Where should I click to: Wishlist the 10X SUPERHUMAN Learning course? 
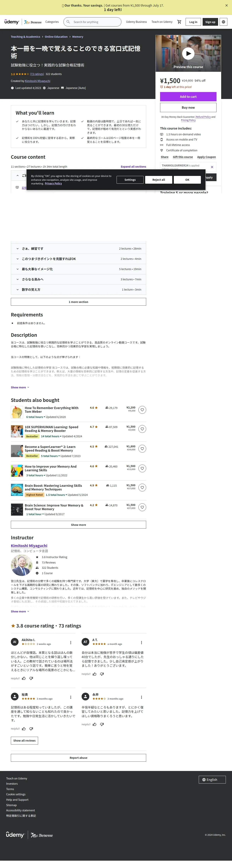142,429
